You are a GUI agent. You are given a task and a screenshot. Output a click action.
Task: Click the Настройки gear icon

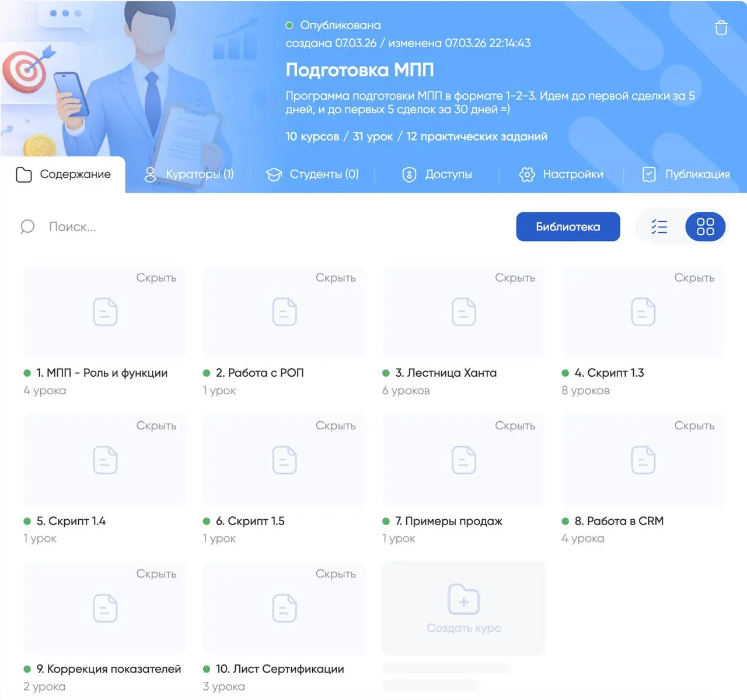tap(527, 174)
